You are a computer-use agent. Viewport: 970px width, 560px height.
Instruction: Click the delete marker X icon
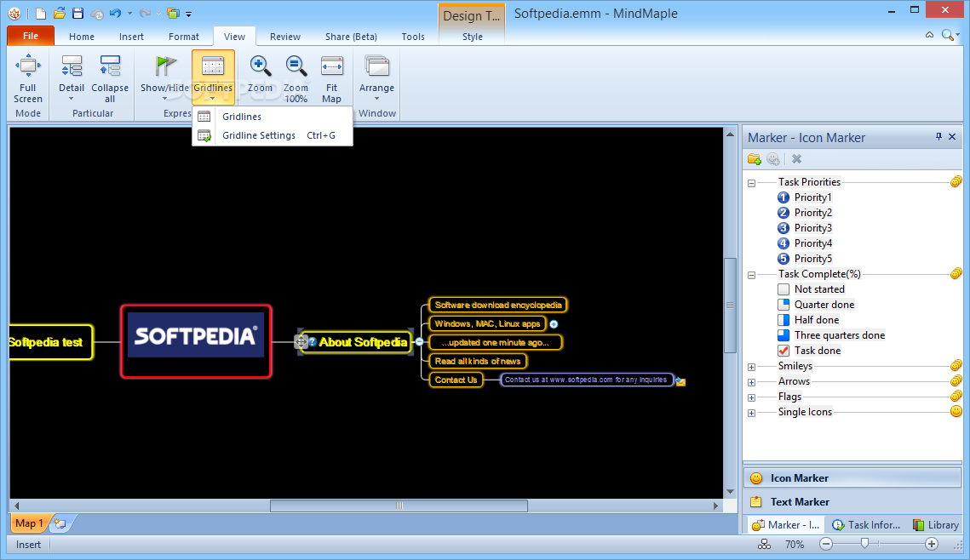(797, 159)
